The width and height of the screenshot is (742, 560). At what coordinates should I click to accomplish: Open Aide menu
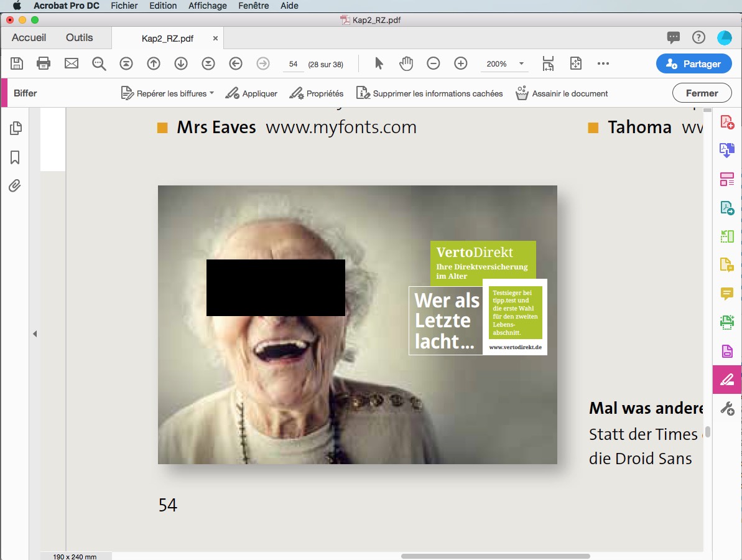[x=289, y=6]
